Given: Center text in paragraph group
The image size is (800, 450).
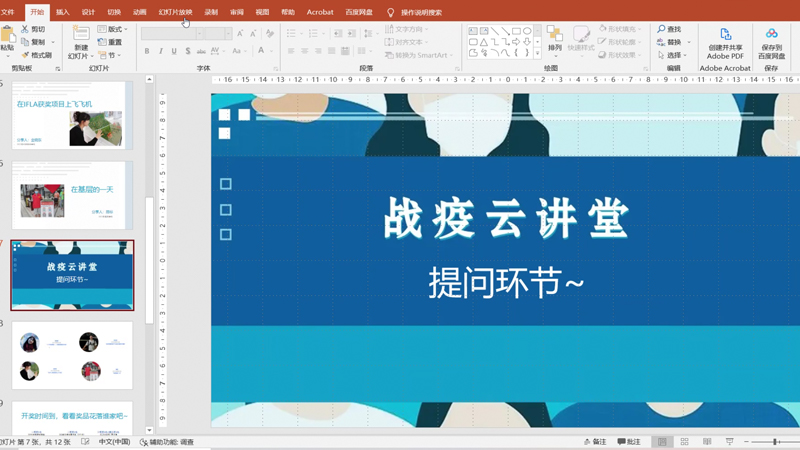Looking at the screenshot, I should 305,51.
